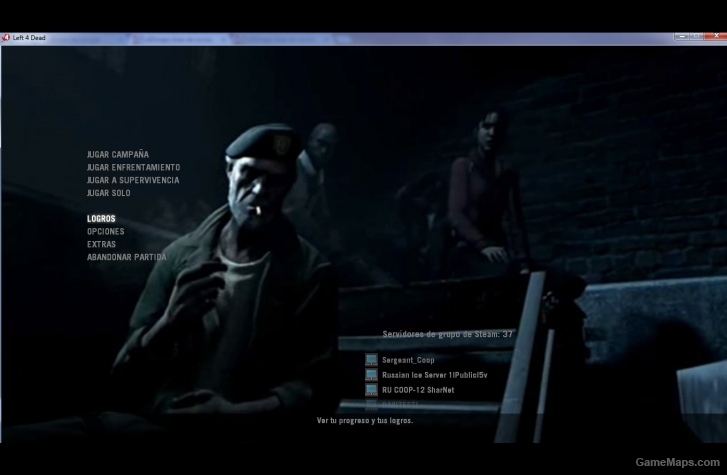Image resolution: width=727 pixels, height=475 pixels.
Task: Open the Logros achievements screen
Action: pos(101,218)
